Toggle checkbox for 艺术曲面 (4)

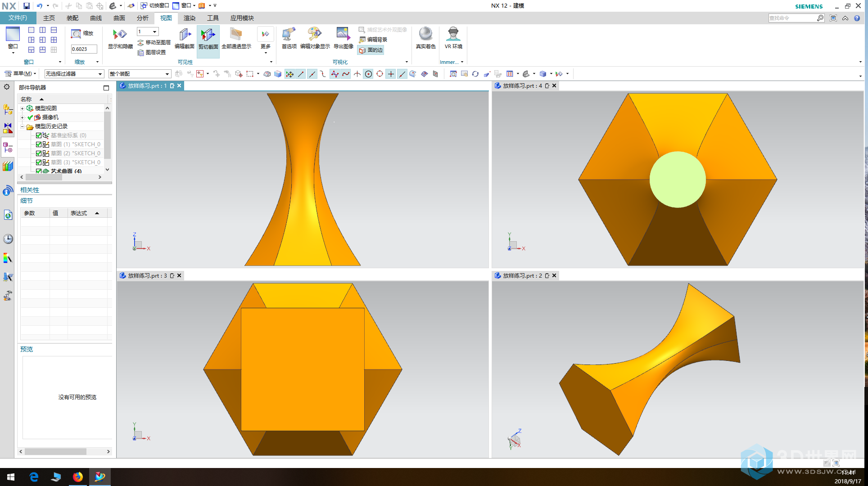pyautogui.click(x=39, y=171)
